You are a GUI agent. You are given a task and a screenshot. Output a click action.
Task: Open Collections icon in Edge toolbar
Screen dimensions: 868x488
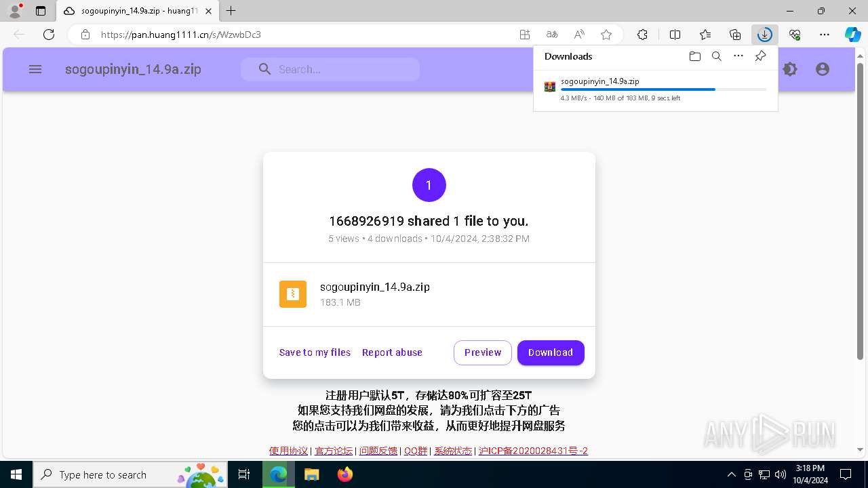pyautogui.click(x=735, y=35)
